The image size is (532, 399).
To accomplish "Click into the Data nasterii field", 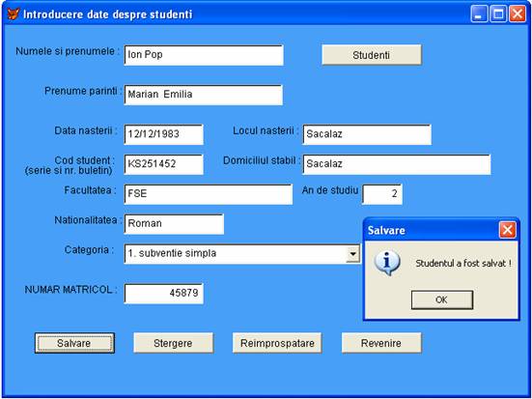I will click(x=163, y=134).
